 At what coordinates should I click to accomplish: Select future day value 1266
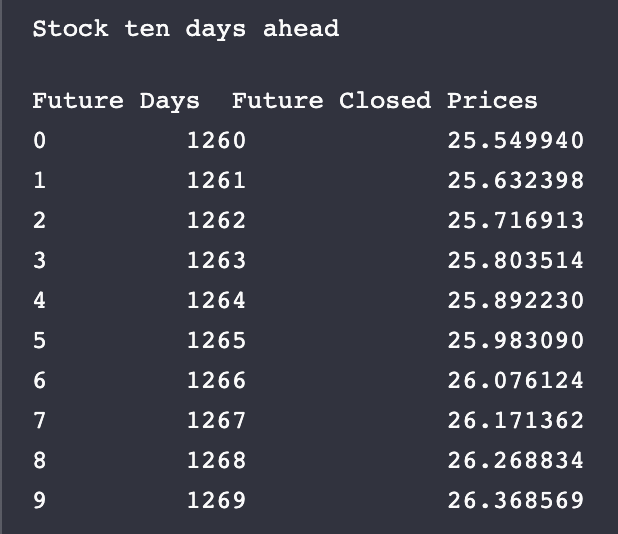click(x=216, y=380)
